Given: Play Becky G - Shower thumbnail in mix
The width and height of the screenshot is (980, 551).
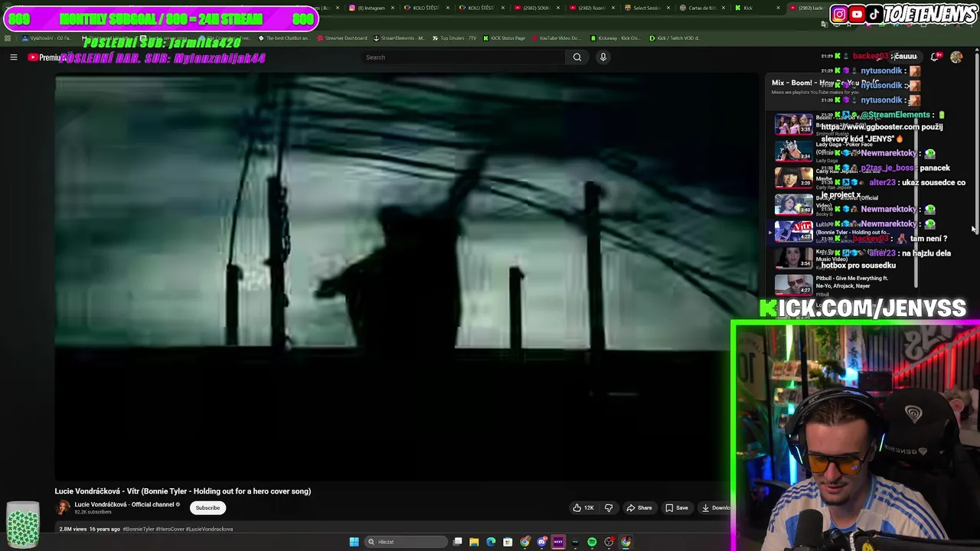Looking at the screenshot, I should (794, 204).
